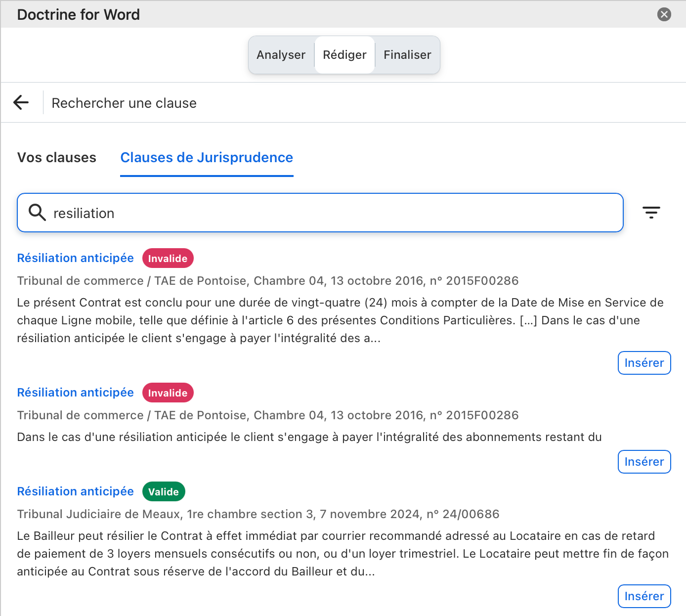686x616 pixels.
Task: Select the search icon inside the input field
Action: (37, 213)
